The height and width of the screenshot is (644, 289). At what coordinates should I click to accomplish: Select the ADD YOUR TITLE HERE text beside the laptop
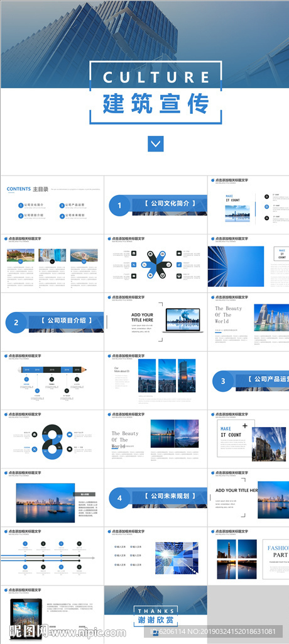tap(143, 318)
